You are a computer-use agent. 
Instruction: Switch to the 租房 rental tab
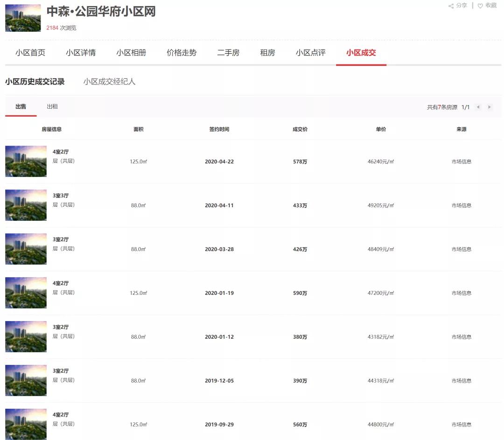tap(267, 53)
